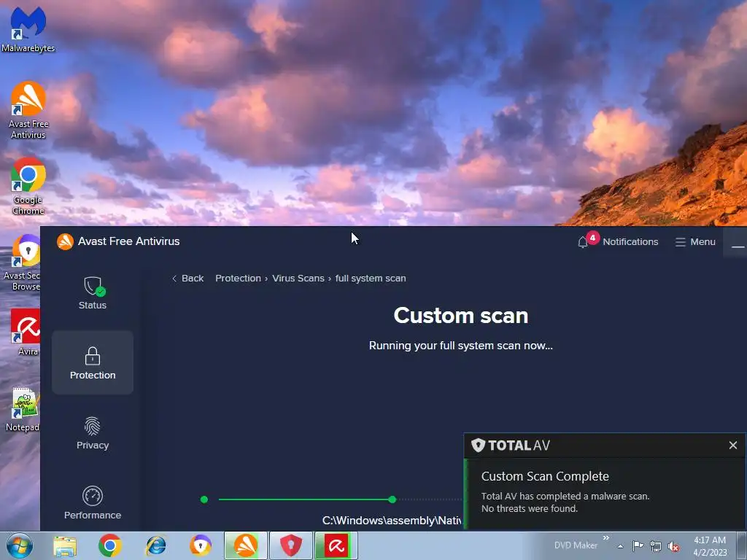Click full system scan breadcrumb
747x560 pixels.
point(371,278)
